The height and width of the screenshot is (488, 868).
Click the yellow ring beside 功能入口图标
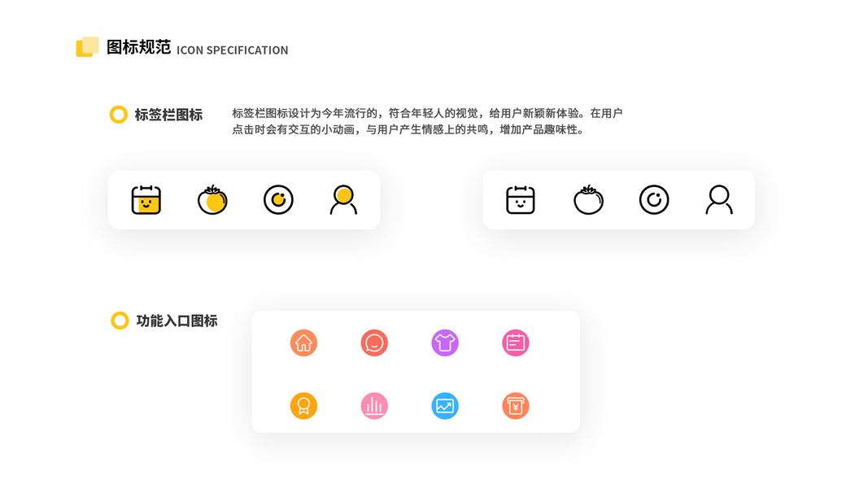pos(120,320)
